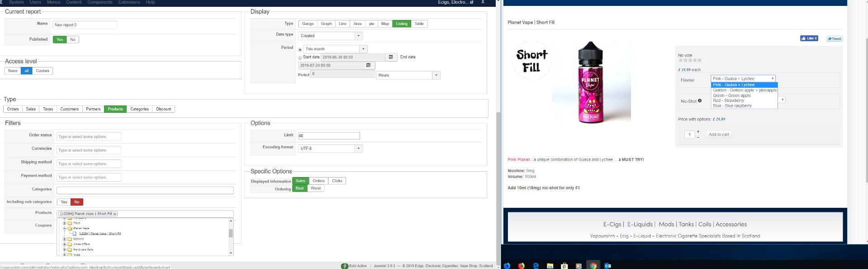This screenshot has height=269, width=868.
Task: Click the Twitter Tweet button
Action: point(835,38)
